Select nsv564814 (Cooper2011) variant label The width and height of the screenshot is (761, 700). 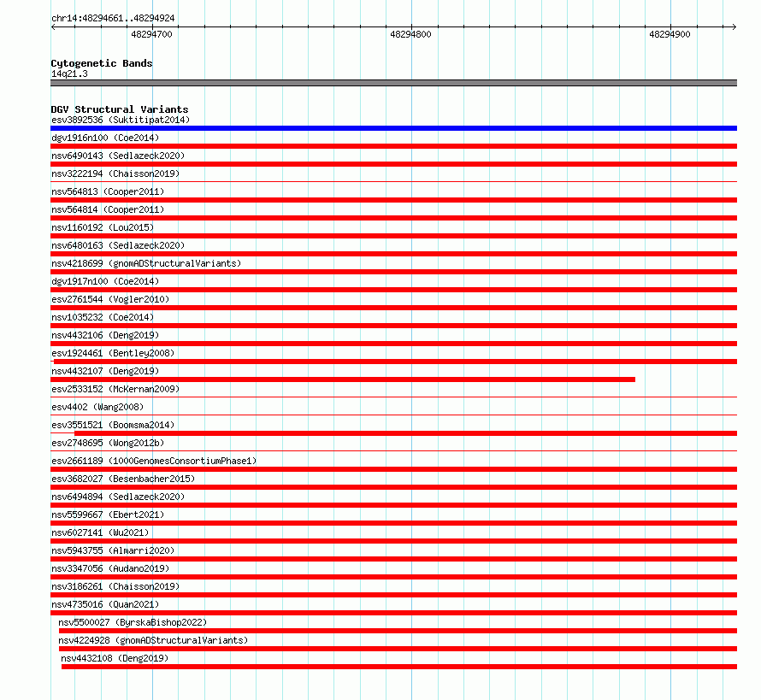tap(108, 209)
